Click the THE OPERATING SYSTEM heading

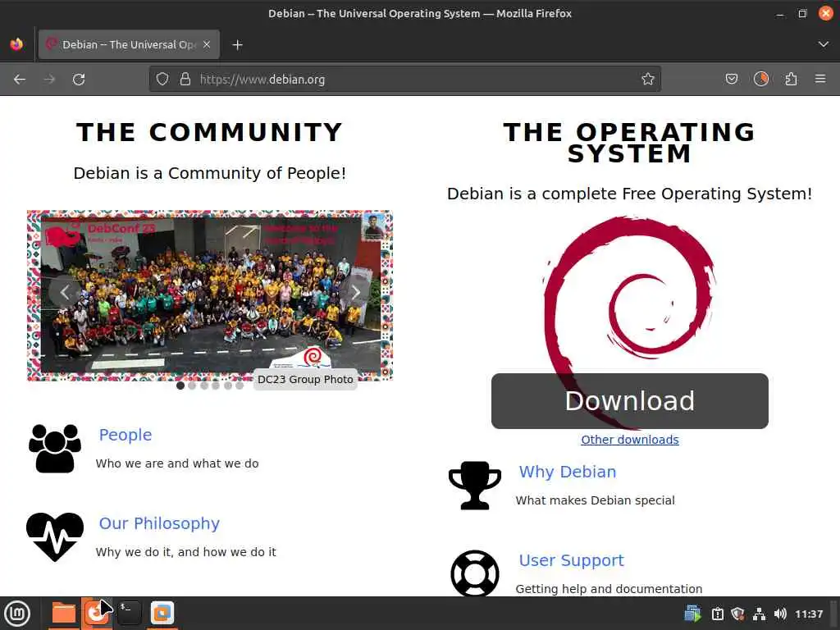pyautogui.click(x=629, y=143)
